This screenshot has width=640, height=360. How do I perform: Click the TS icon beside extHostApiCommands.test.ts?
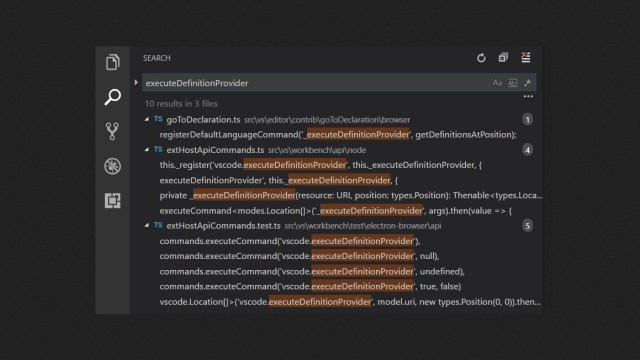pos(158,225)
